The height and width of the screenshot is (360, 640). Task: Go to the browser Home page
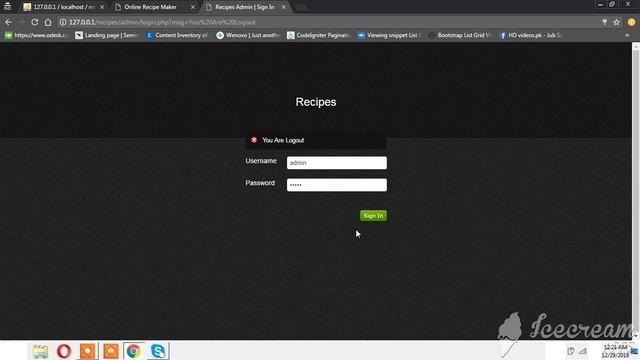point(48,22)
